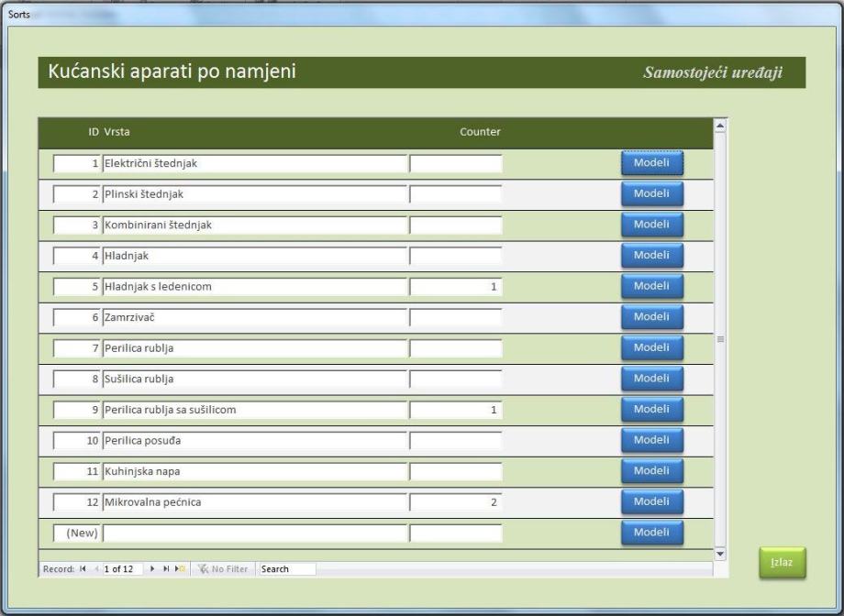Click the vertical scrollbar thumb
This screenshot has width=844, height=616.
click(719, 339)
